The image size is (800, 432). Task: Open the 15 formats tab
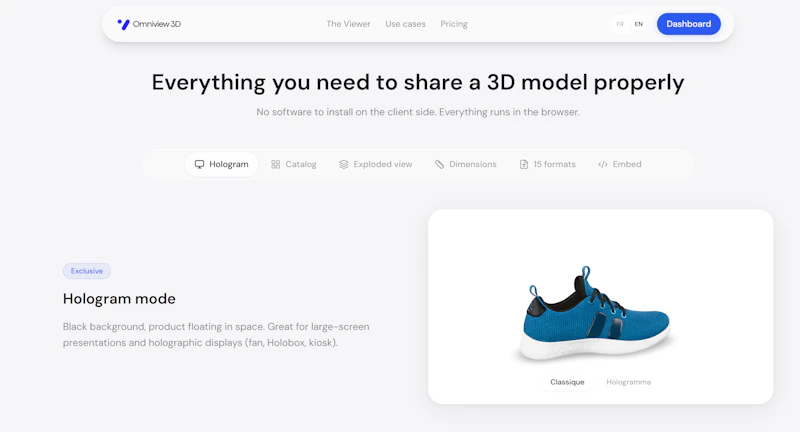click(x=547, y=164)
